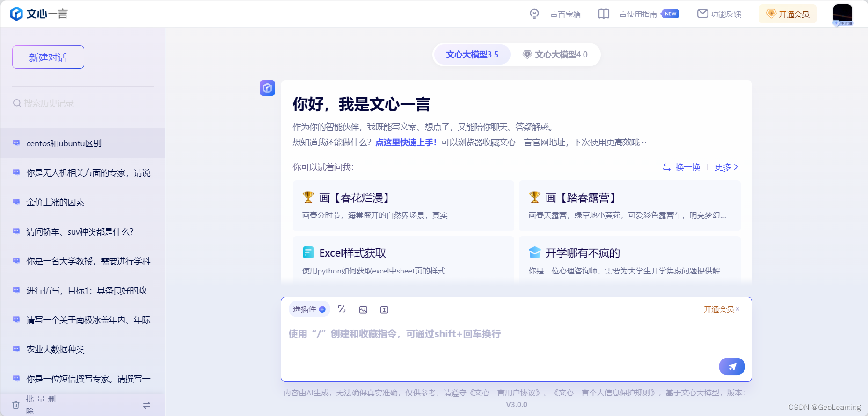
Task: Select 开学哪有不疯的 suggestion card
Action: pos(629,259)
